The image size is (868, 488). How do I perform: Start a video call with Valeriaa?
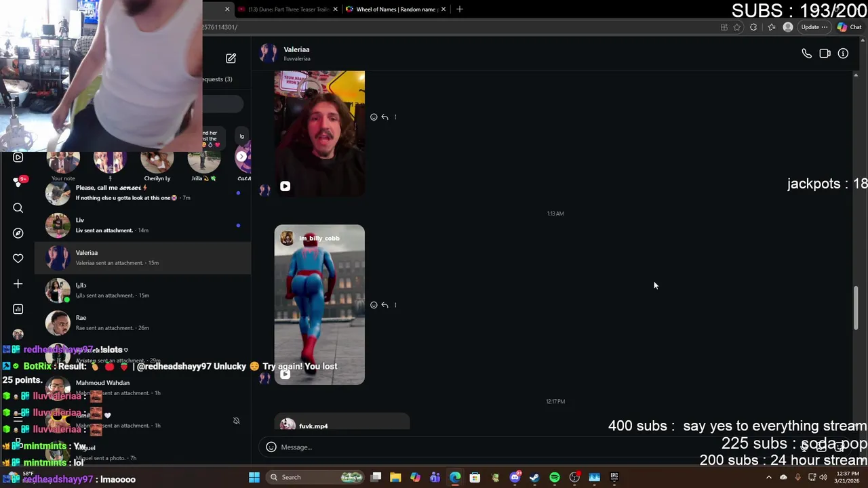click(x=825, y=54)
